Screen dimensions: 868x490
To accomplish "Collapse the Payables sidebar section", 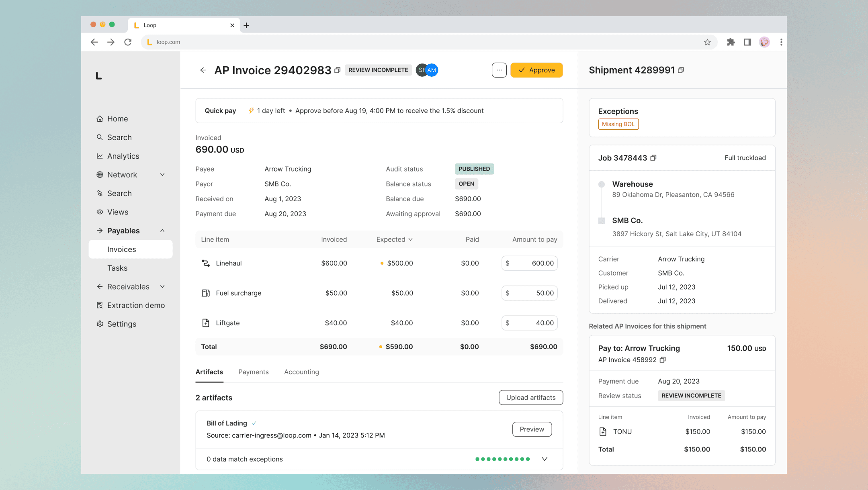I will coord(162,231).
